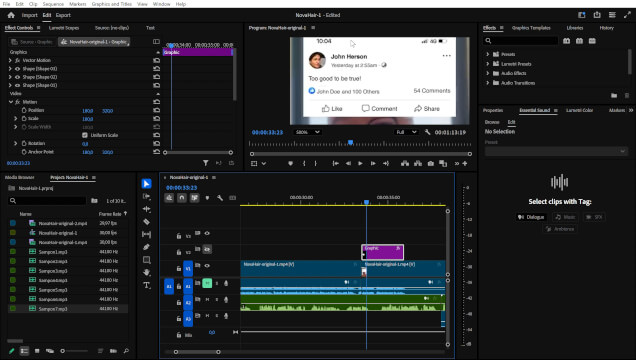
Task: Toggle V2 track output eye
Action: click(x=207, y=249)
